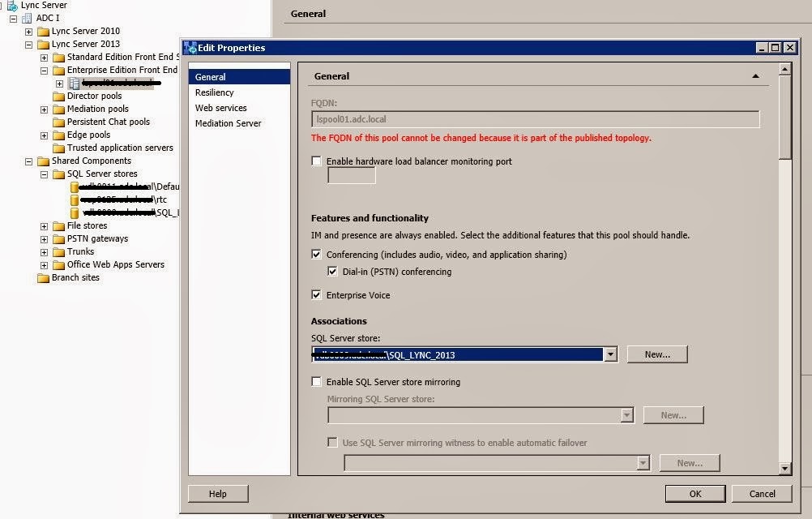812x519 pixels.
Task: Expand the Mediation pools node
Action: 44,109
